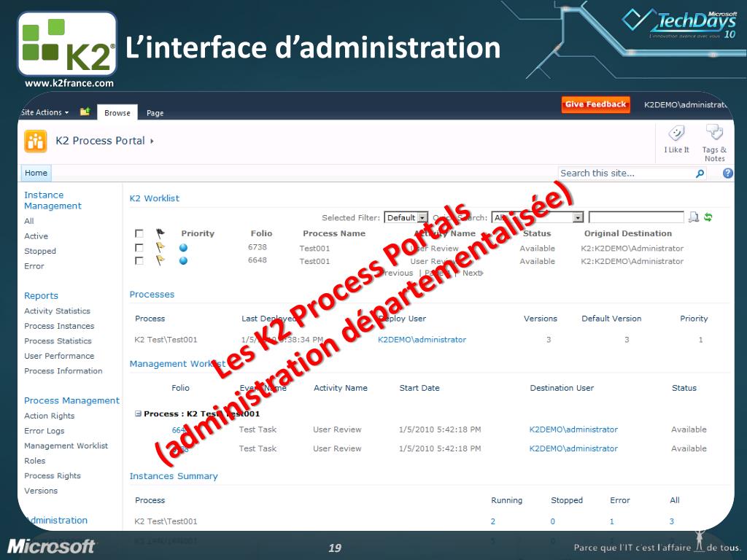The width and height of the screenshot is (747, 560).
Task: Open the Roles link
Action: pyautogui.click(x=35, y=461)
